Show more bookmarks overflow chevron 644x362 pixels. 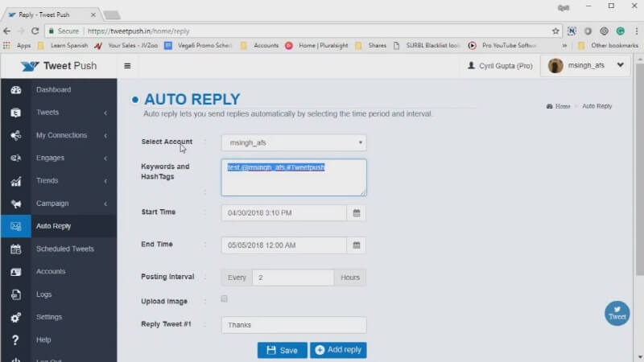pos(564,46)
